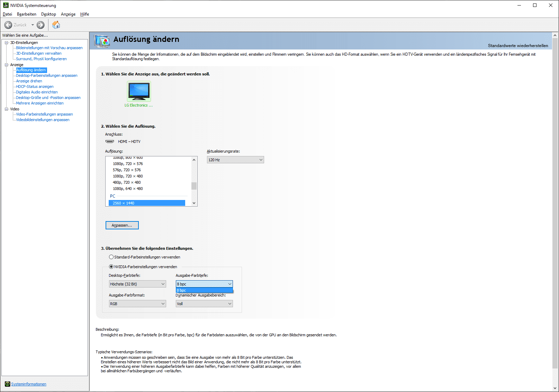The image size is (559, 392).
Task: Click the resolution list scrollbar thumb
Action: 194,186
